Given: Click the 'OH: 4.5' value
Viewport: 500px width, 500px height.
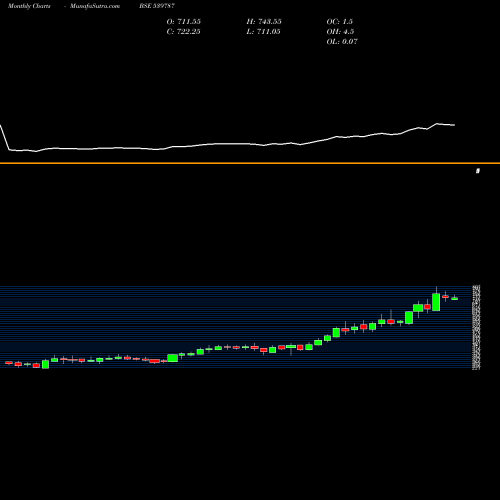Looking at the screenshot, I should pos(340,32).
